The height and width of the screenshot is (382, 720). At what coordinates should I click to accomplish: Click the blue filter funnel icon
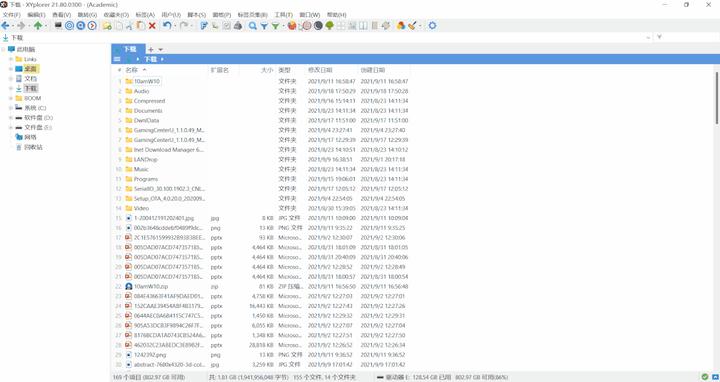tap(264, 26)
